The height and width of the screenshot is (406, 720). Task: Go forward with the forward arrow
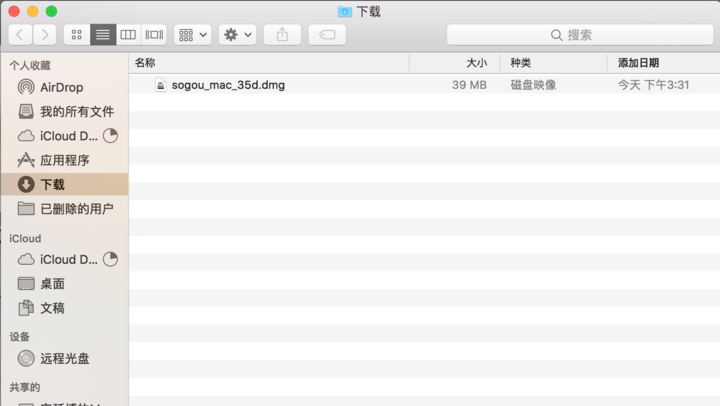[45, 34]
